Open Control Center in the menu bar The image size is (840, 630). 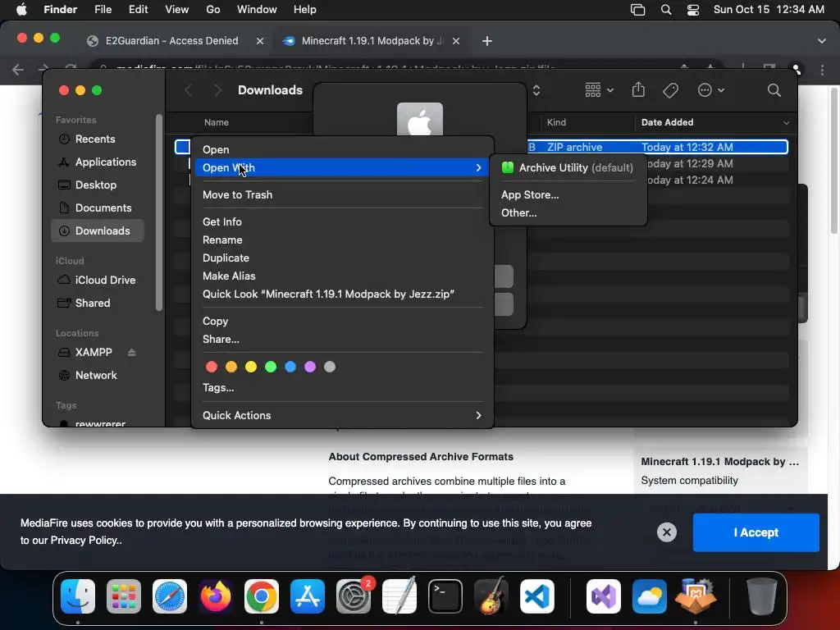[692, 10]
